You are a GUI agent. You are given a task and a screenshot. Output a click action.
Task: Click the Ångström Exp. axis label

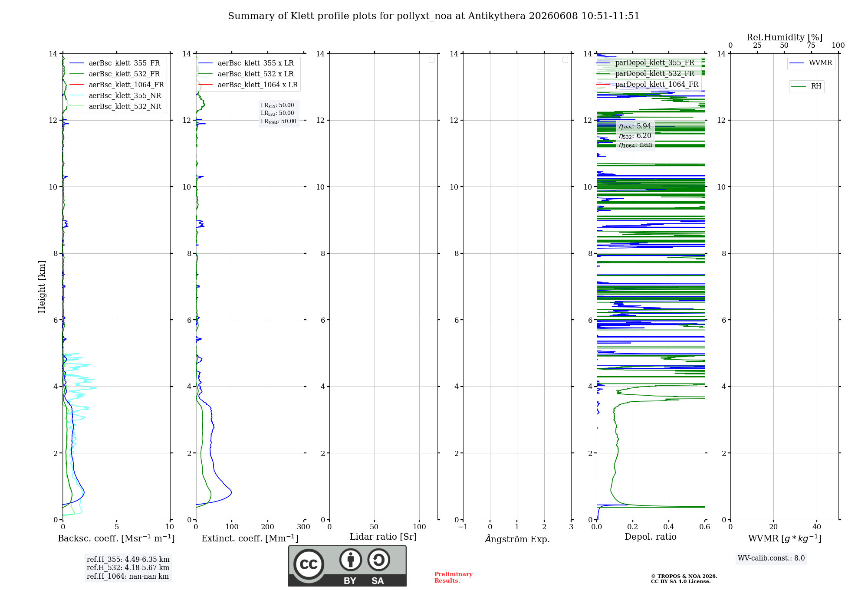(x=517, y=539)
